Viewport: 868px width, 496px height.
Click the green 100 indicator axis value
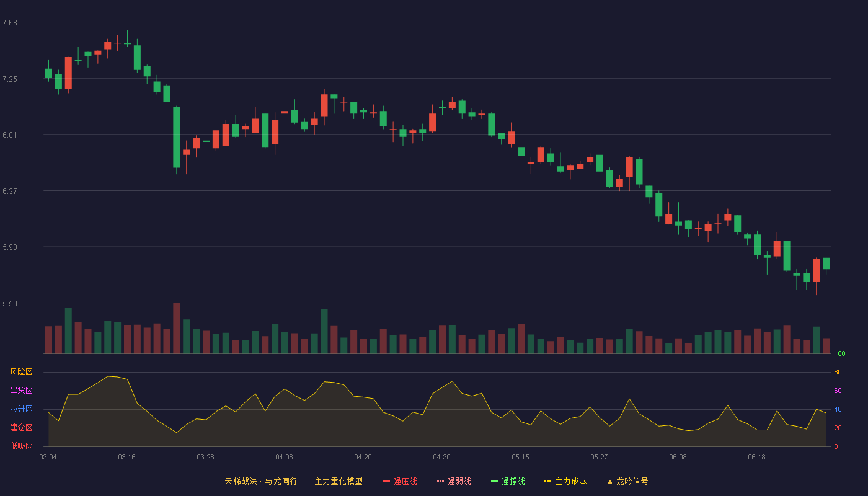tap(839, 354)
